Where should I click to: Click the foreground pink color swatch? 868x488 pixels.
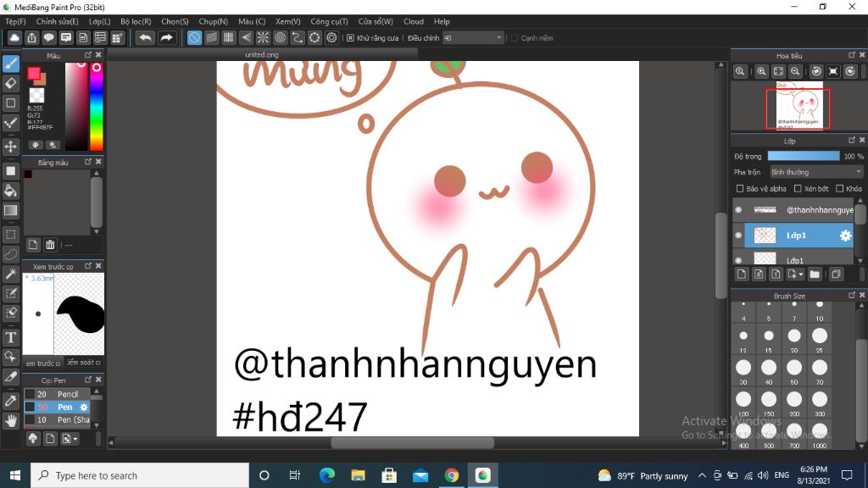[x=34, y=73]
